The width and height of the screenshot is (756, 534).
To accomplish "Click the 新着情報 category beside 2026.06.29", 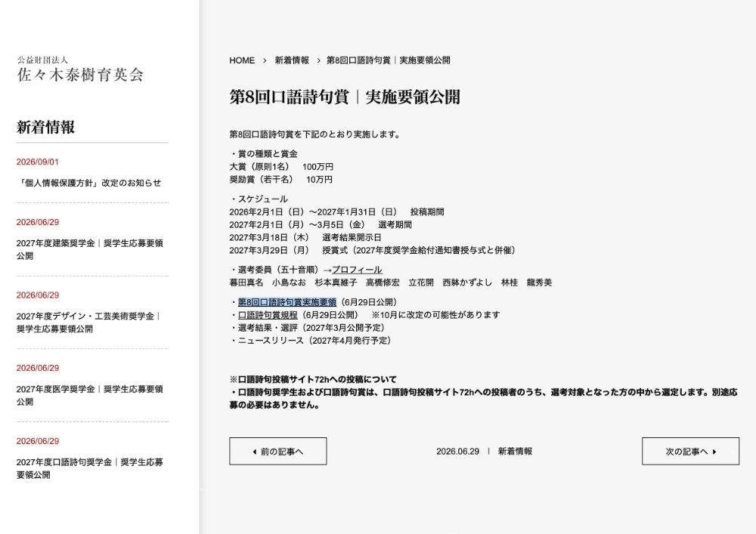I will (515, 451).
